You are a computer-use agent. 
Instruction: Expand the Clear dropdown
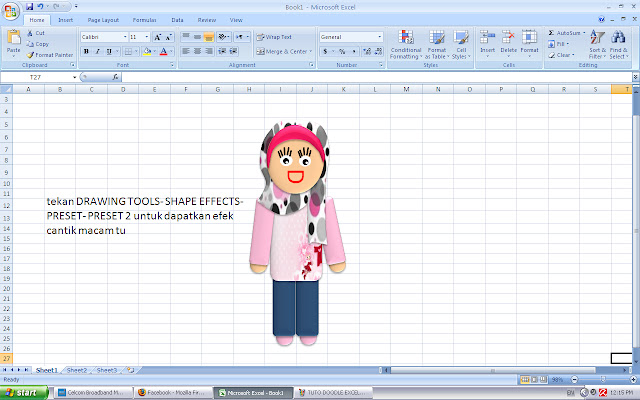pyautogui.click(x=573, y=55)
